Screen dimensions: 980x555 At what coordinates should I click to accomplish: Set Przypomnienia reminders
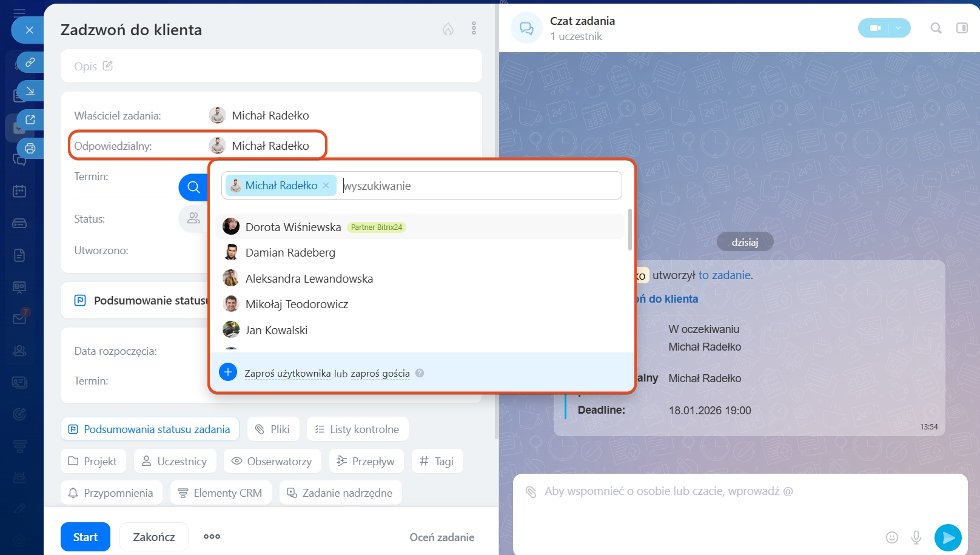[x=111, y=493]
